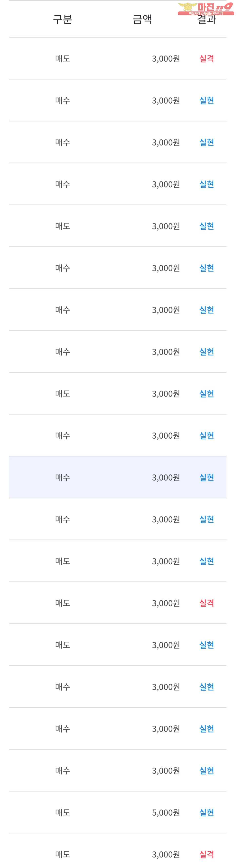Click the 5,000원 amount
This screenshot has width=237, height=868.
point(166,812)
